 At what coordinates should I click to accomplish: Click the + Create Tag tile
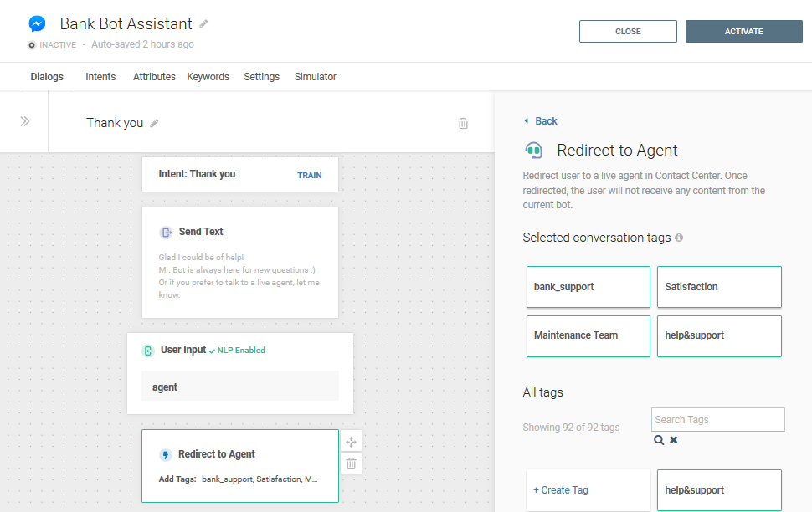coord(588,490)
